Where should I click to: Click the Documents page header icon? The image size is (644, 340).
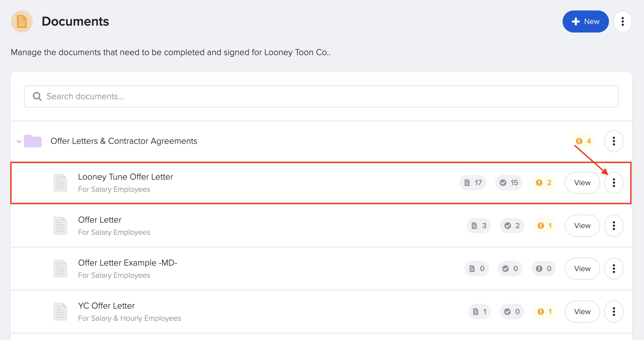[21, 21]
